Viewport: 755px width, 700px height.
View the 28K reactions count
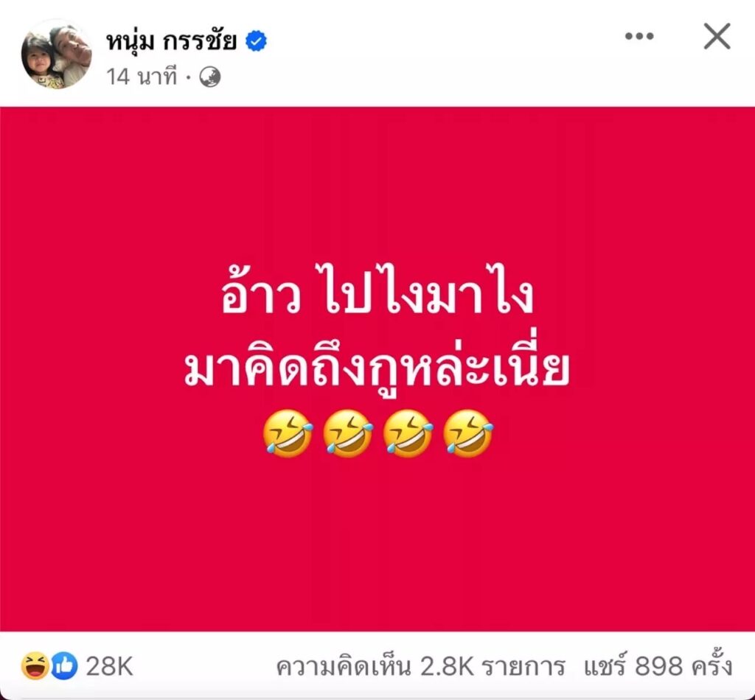pos(109,666)
